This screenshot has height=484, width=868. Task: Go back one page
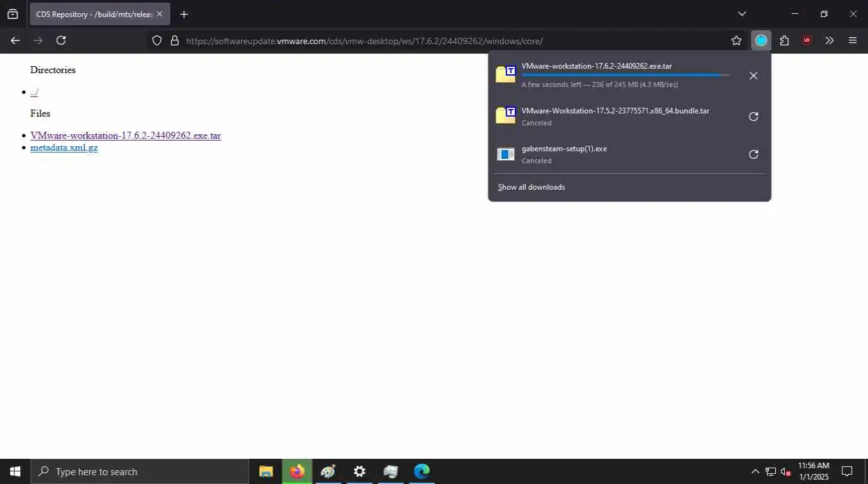click(15, 40)
